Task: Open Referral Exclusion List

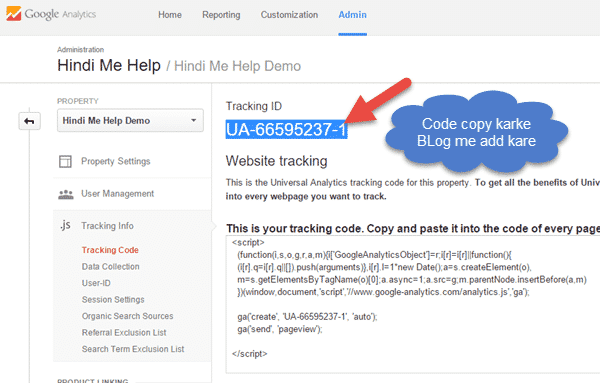Action: click(124, 332)
